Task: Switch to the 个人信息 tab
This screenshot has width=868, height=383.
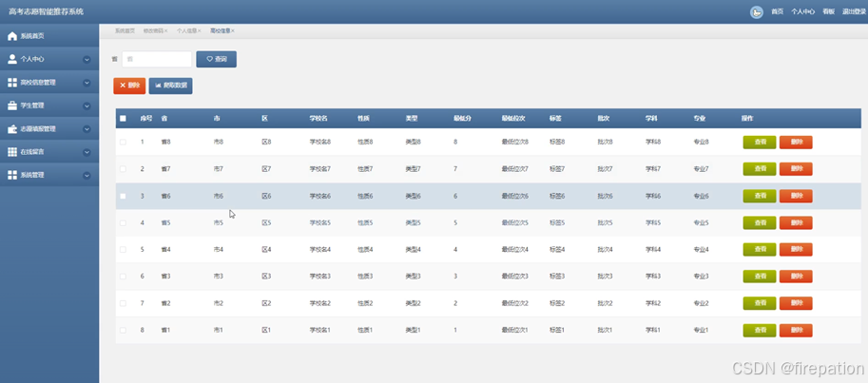Action: [x=186, y=31]
